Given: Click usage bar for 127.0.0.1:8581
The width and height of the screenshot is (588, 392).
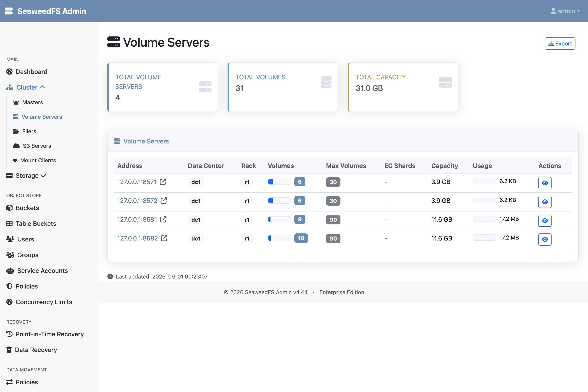Looking at the screenshot, I should pyautogui.click(x=484, y=219).
